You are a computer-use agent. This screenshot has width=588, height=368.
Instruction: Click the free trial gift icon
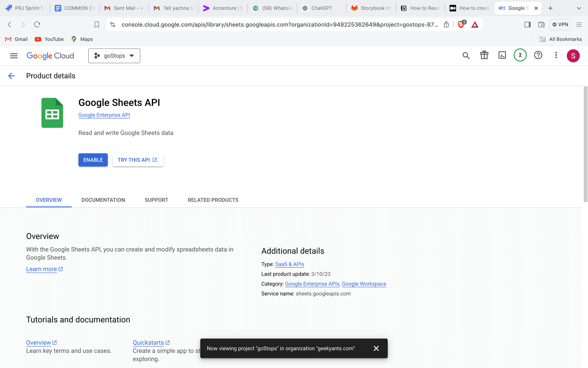pyautogui.click(x=484, y=55)
